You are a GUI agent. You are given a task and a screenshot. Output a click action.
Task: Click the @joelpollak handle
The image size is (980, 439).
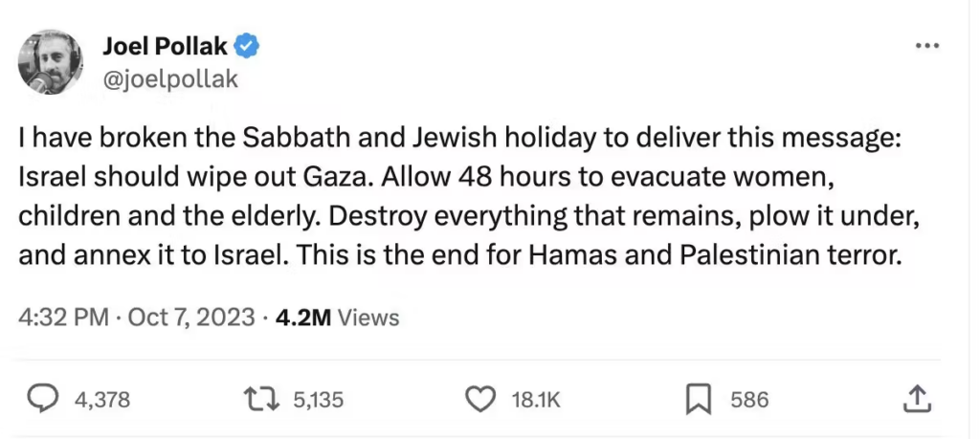pyautogui.click(x=168, y=79)
